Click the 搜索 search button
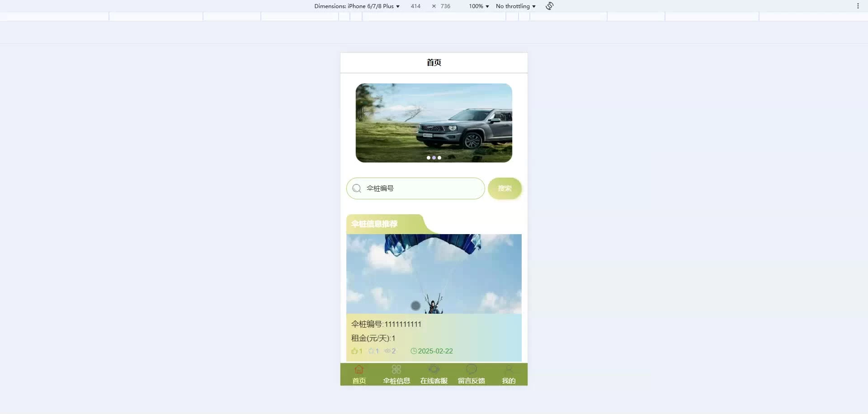The height and width of the screenshot is (414, 868). click(505, 188)
